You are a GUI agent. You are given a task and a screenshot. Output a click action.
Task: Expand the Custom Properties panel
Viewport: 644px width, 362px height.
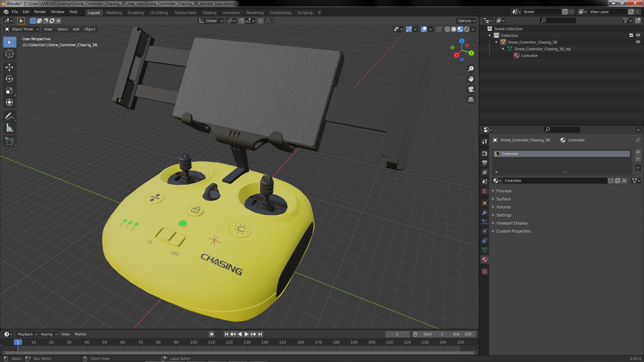[513, 231]
